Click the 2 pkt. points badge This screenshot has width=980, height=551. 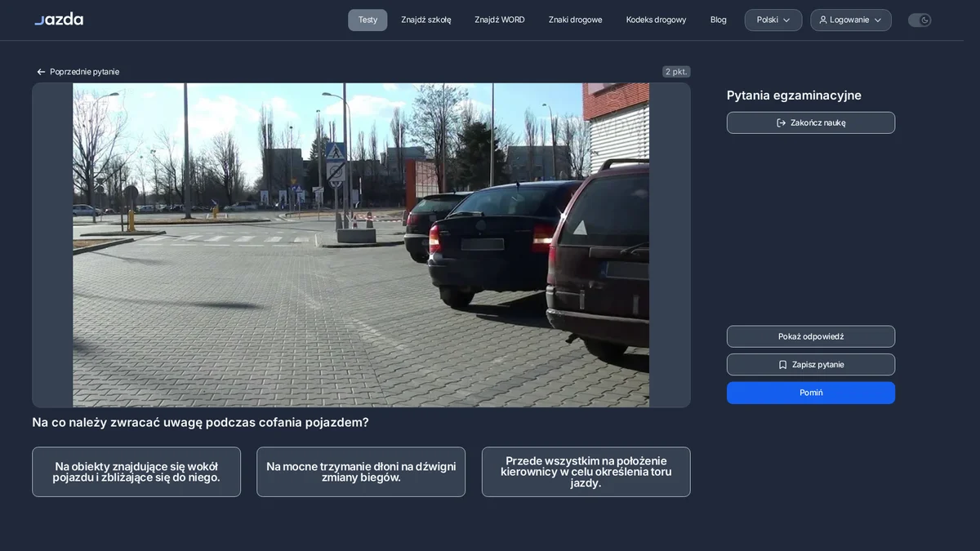pyautogui.click(x=676, y=72)
